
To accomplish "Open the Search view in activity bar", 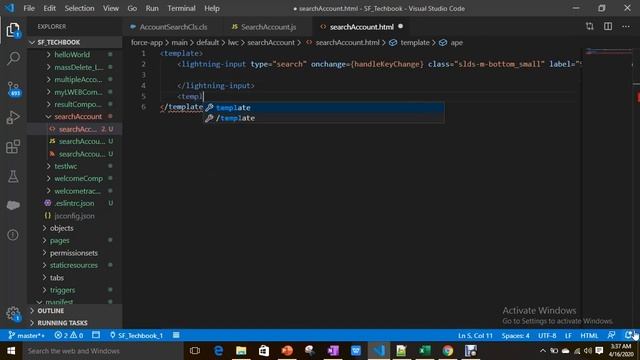I will coord(13,58).
